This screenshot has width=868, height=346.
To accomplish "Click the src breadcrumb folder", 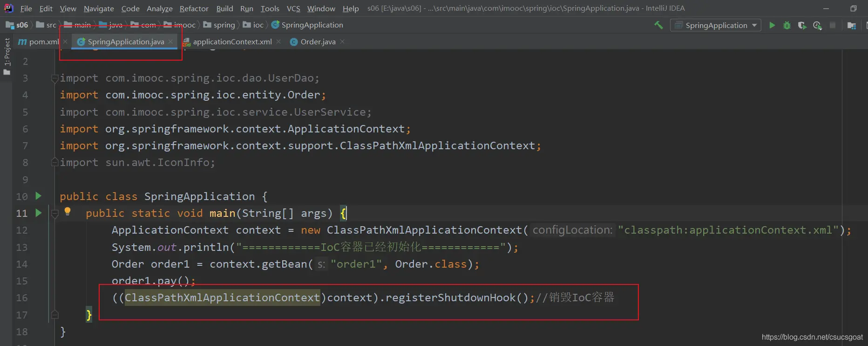I will tap(47, 25).
